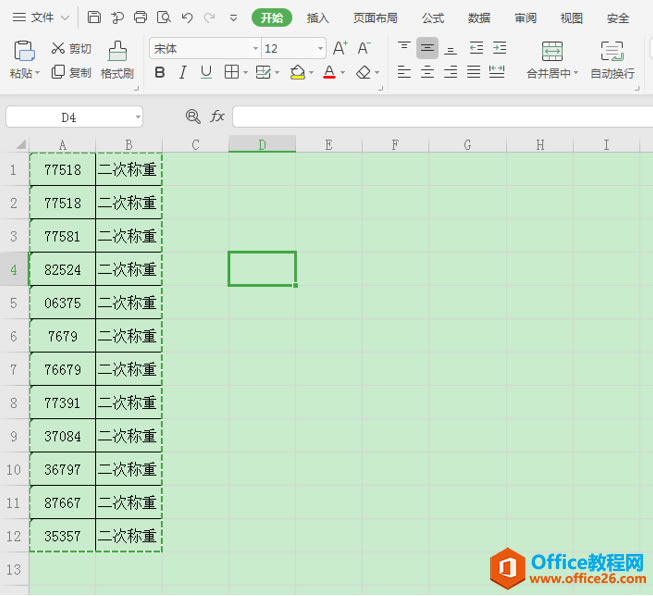Viewport: 653px width, 596px height.
Task: Click the distributed alignment icon
Action: pos(497,72)
